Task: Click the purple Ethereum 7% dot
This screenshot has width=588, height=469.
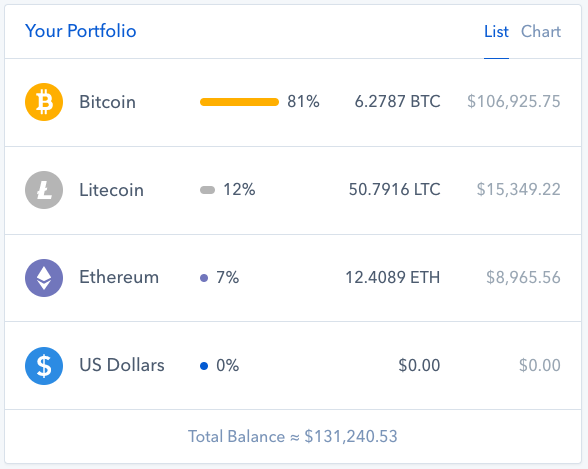Action: point(204,278)
